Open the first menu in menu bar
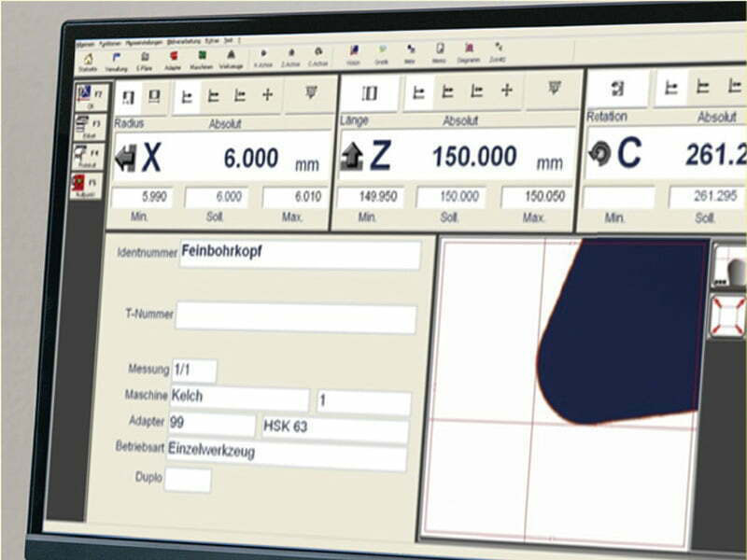This screenshot has width=747, height=560. click(x=84, y=42)
